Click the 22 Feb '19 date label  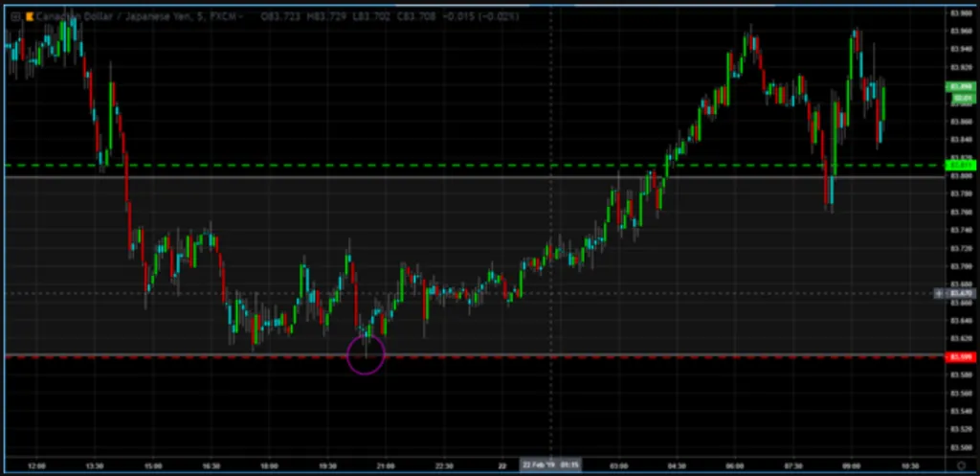[x=551, y=465]
